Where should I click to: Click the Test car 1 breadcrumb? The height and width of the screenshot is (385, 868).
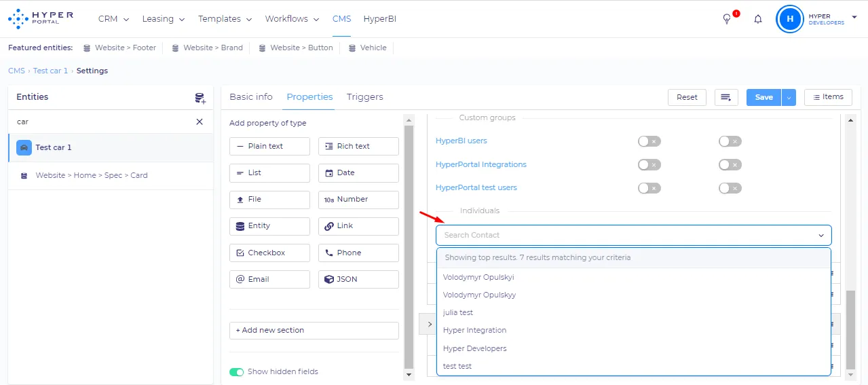point(51,71)
